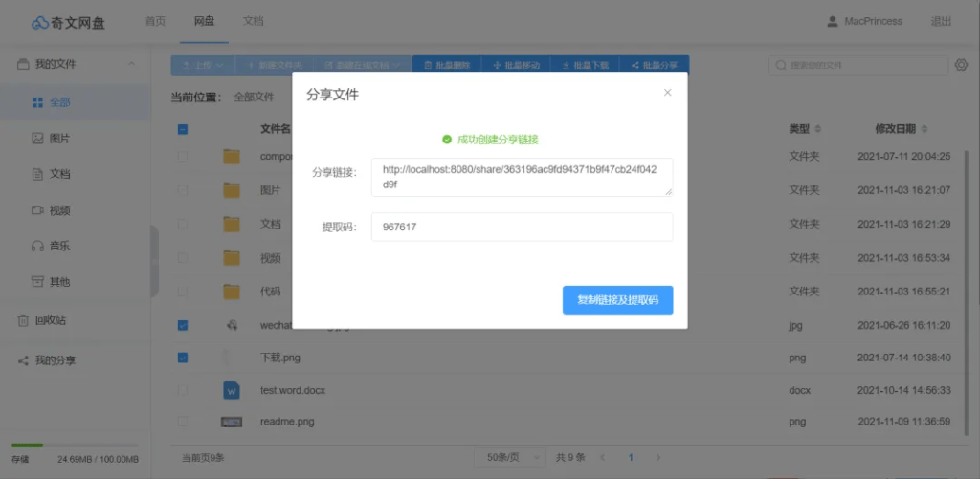Open the 代码 folder icon in file list
The image size is (980, 479).
tap(232, 291)
